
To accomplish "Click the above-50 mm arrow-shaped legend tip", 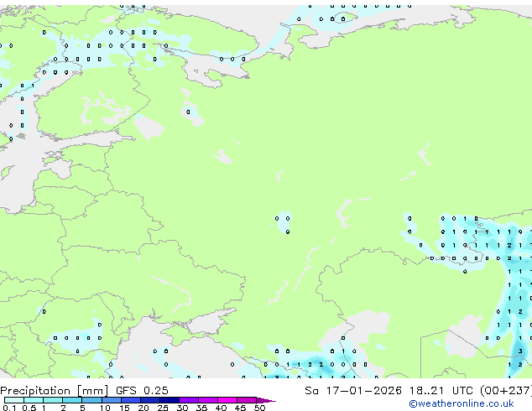I will tap(266, 400).
